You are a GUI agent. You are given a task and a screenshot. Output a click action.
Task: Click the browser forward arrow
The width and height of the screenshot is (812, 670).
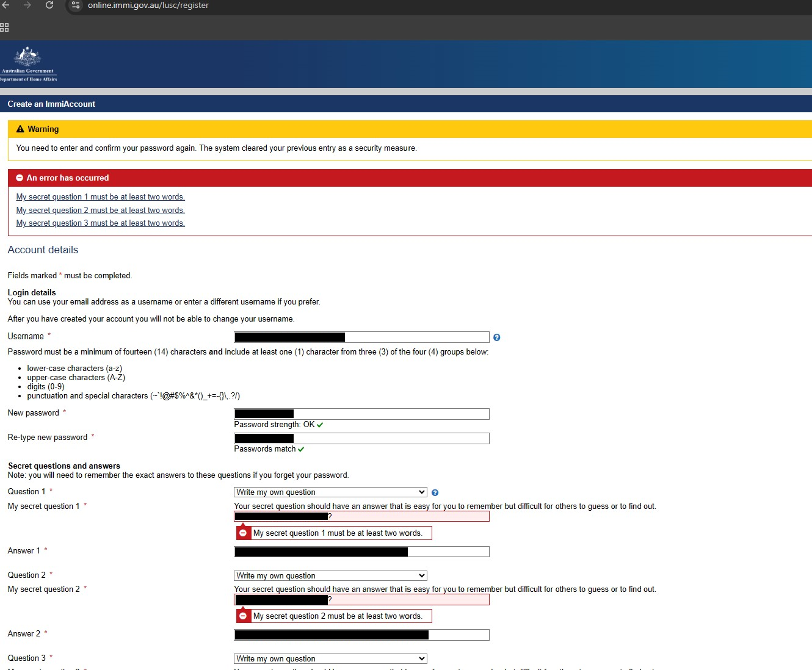[x=27, y=5]
